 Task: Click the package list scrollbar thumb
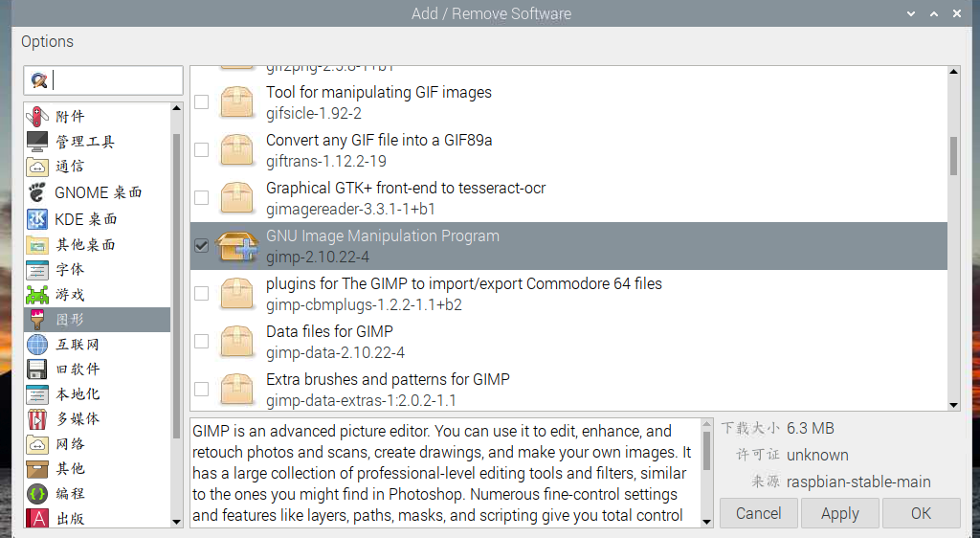coord(953,155)
